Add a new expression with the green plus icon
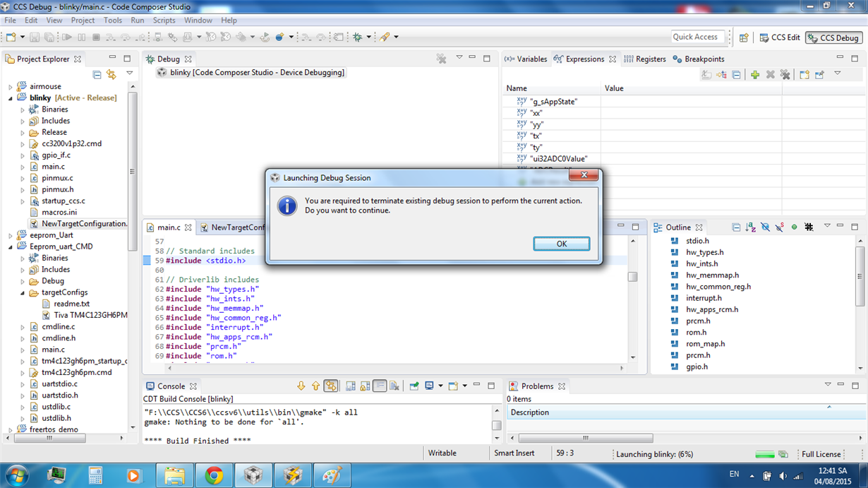 pyautogui.click(x=755, y=74)
